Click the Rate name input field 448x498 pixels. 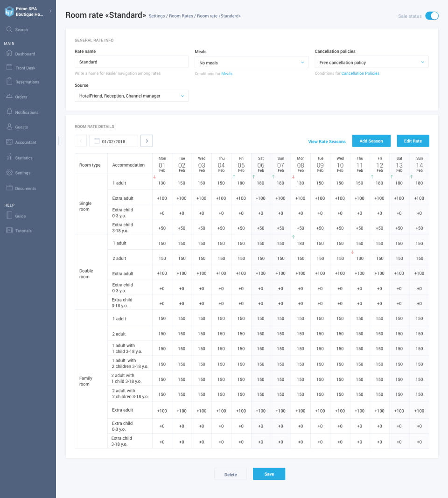pos(132,62)
